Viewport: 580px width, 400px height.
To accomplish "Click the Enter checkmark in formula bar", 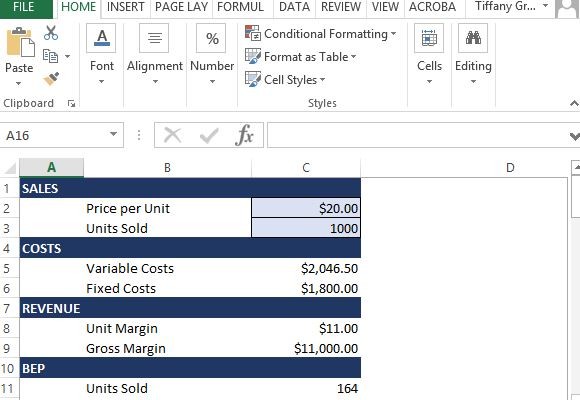I will [x=209, y=135].
